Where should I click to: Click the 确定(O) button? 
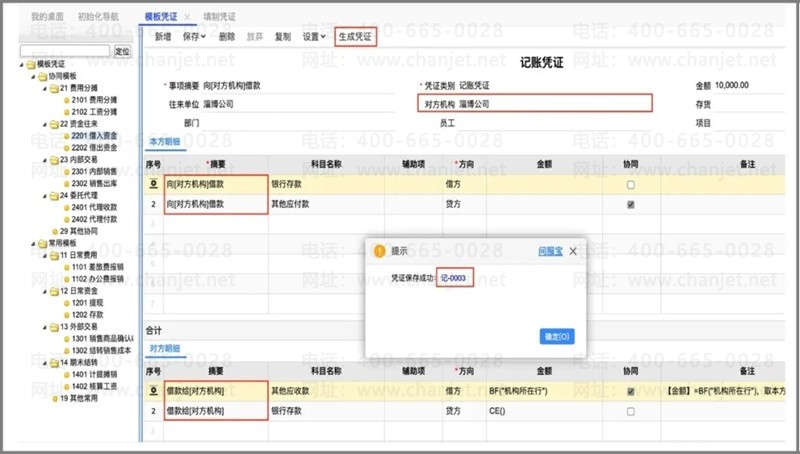[x=556, y=336]
